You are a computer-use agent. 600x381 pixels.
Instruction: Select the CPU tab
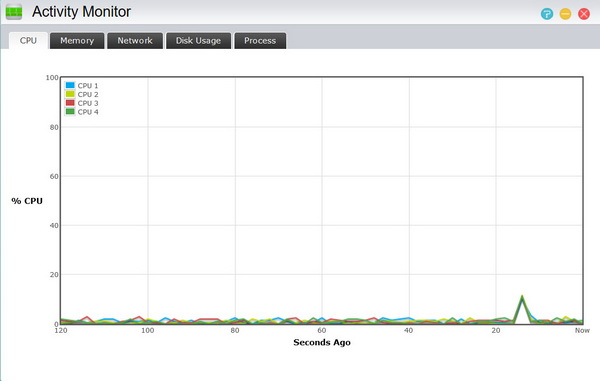pos(28,41)
